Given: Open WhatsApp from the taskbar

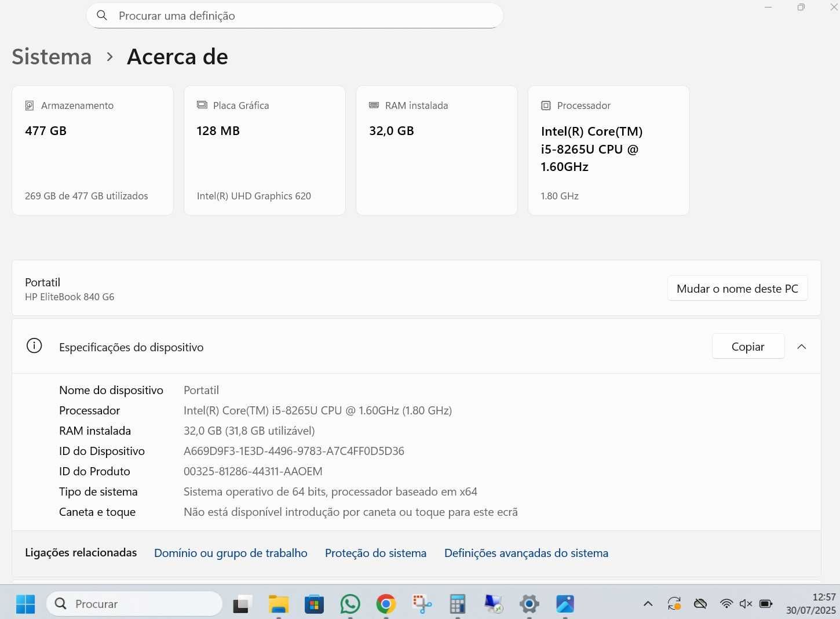Looking at the screenshot, I should click(350, 604).
